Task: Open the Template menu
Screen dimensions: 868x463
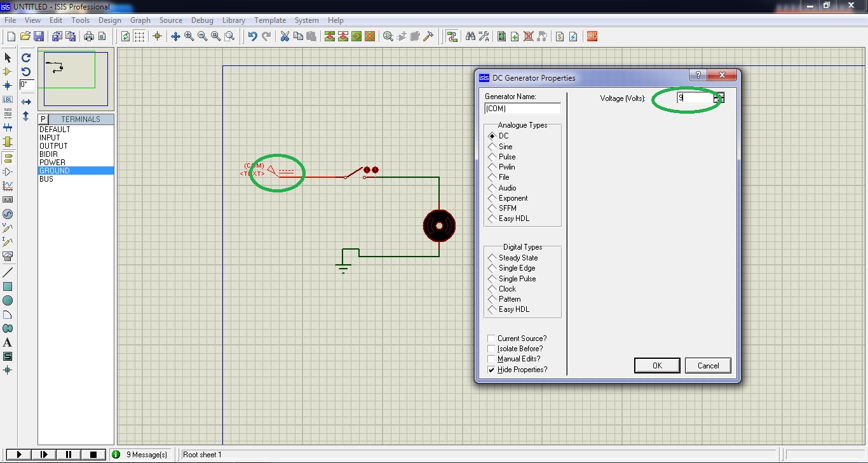Action: click(270, 20)
